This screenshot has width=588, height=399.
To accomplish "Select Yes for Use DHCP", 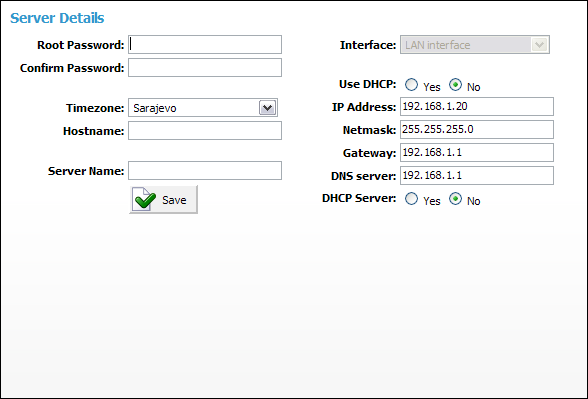I will coord(411,85).
